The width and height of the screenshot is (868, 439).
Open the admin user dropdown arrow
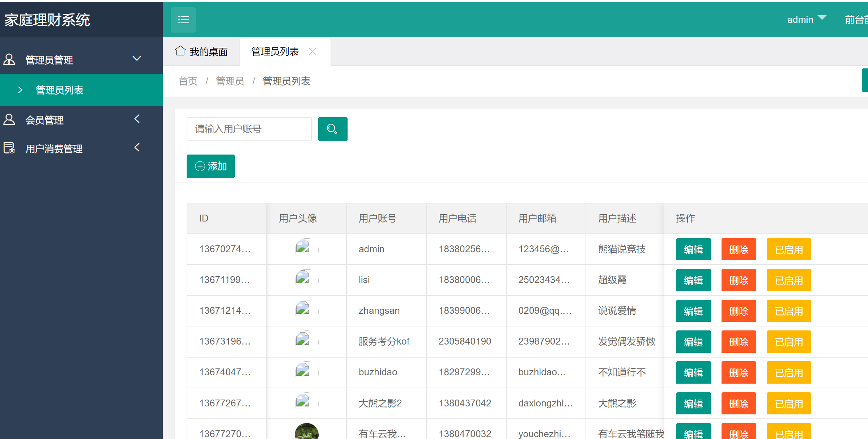[x=822, y=18]
